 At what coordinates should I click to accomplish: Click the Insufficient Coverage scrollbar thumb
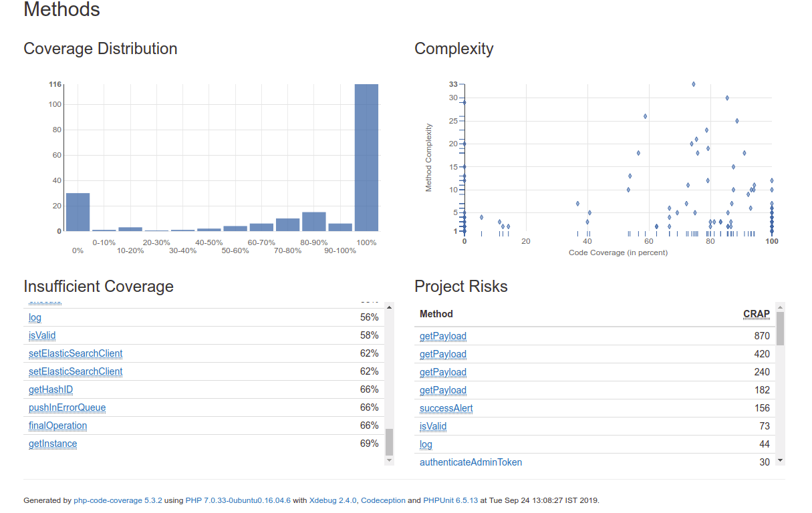pos(390,442)
